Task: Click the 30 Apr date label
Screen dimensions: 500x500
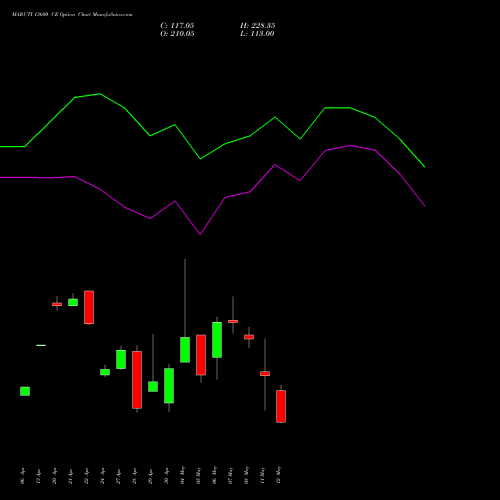Action: click(167, 476)
